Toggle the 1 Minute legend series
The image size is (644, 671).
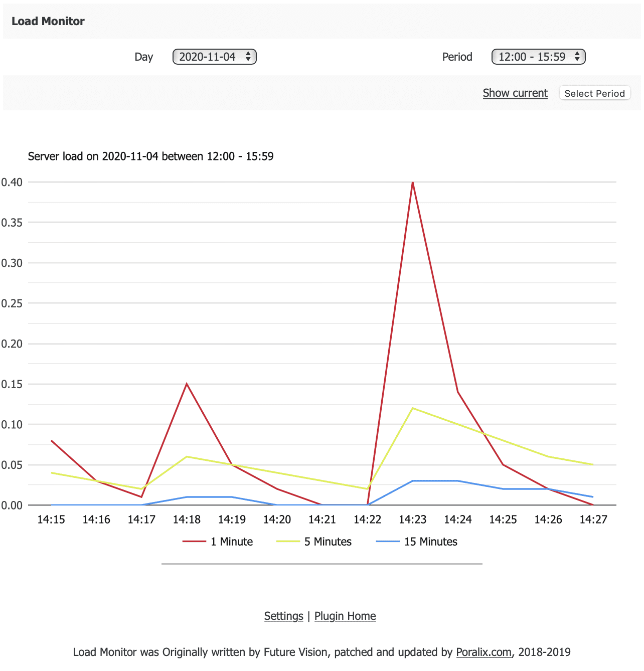231,542
